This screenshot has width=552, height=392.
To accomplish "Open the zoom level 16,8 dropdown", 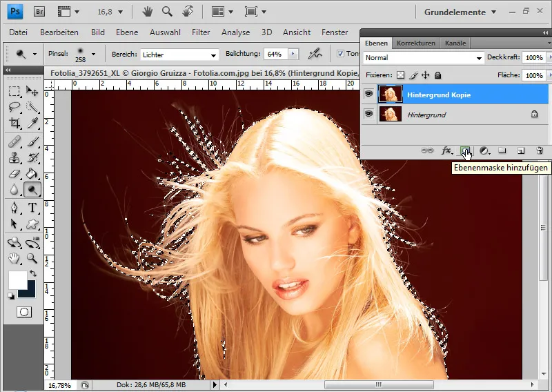I will (x=120, y=12).
